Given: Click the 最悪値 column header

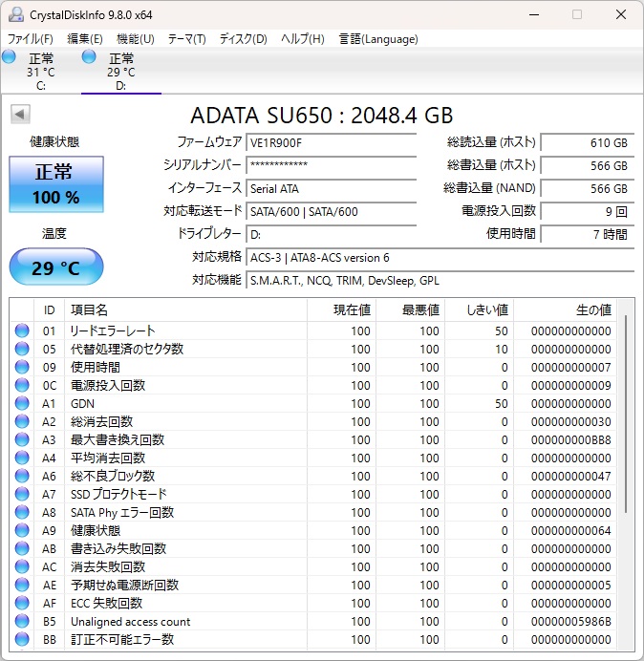Looking at the screenshot, I should (x=410, y=310).
